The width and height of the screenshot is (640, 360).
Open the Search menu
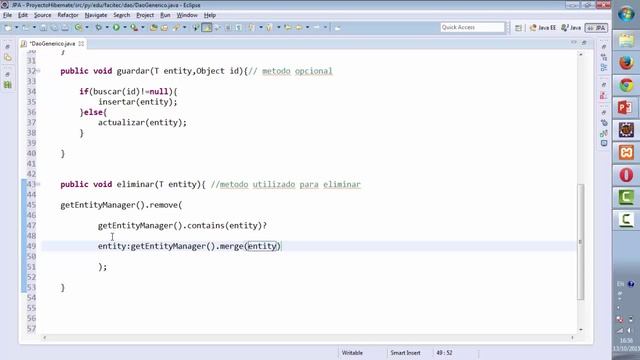point(121,15)
